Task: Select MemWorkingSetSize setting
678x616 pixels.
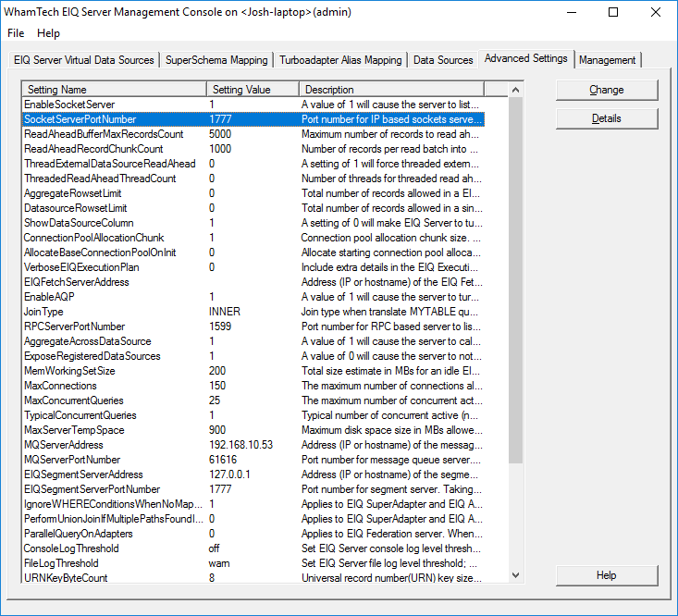Action: [x=253, y=371]
